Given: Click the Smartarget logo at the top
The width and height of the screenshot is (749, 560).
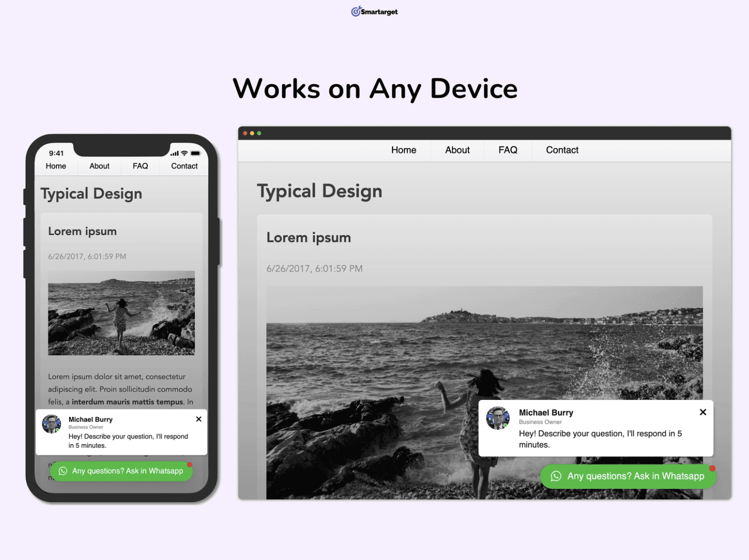Looking at the screenshot, I should click(x=374, y=11).
